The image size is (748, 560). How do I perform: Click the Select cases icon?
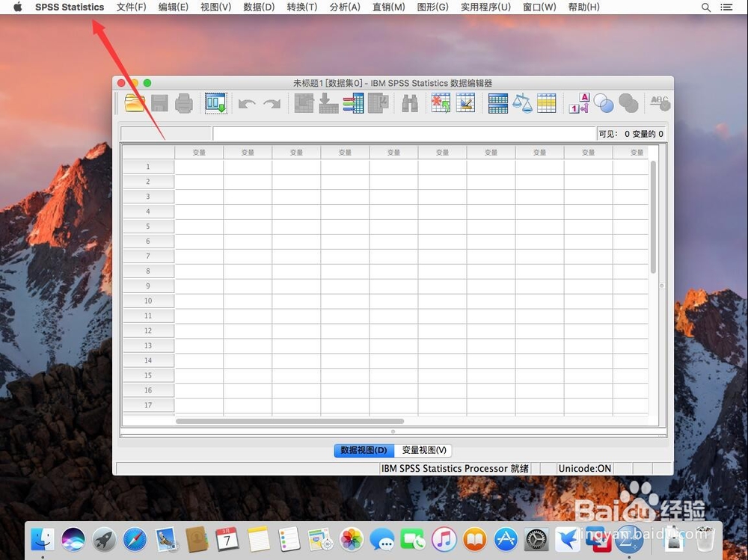(547, 103)
